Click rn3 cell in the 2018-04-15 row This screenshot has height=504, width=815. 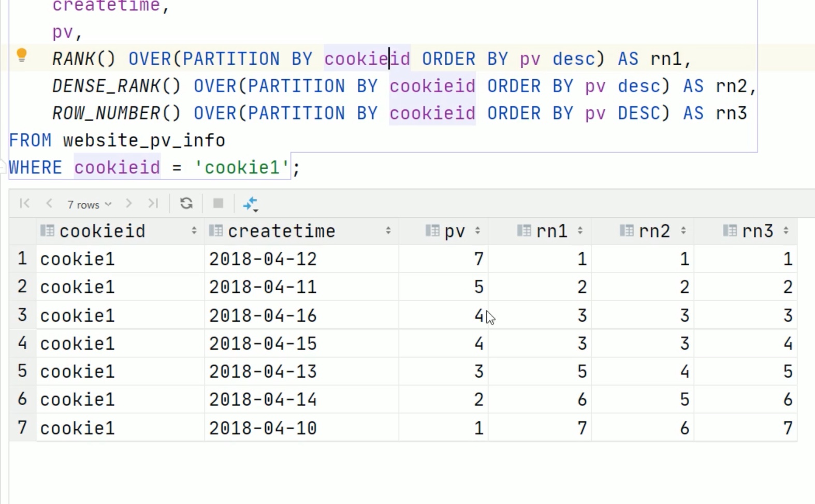[746, 343]
